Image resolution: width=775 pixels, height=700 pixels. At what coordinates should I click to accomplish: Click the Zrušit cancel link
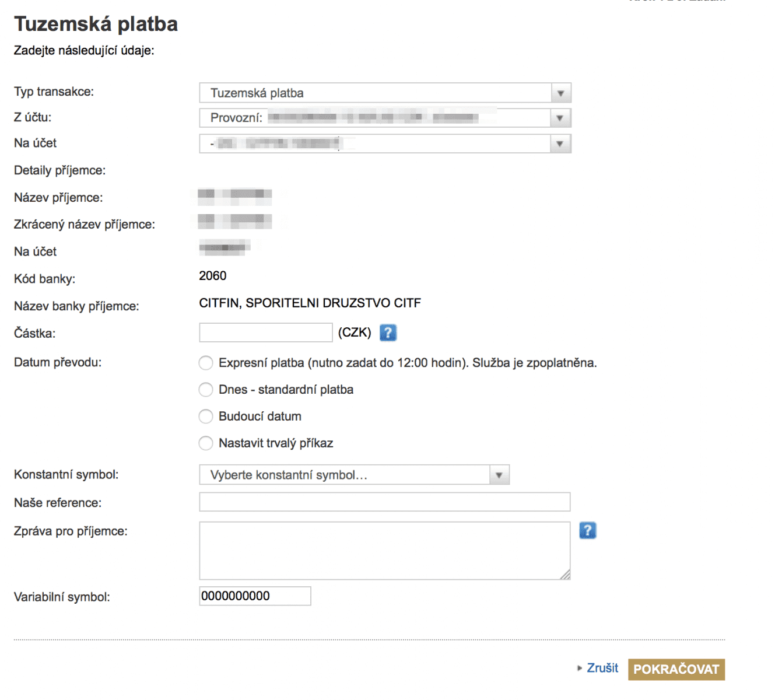(602, 668)
